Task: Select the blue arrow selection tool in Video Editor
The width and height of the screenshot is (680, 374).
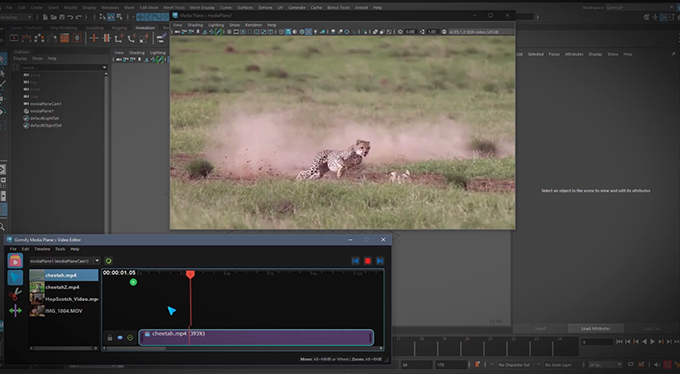Action: pos(15,278)
